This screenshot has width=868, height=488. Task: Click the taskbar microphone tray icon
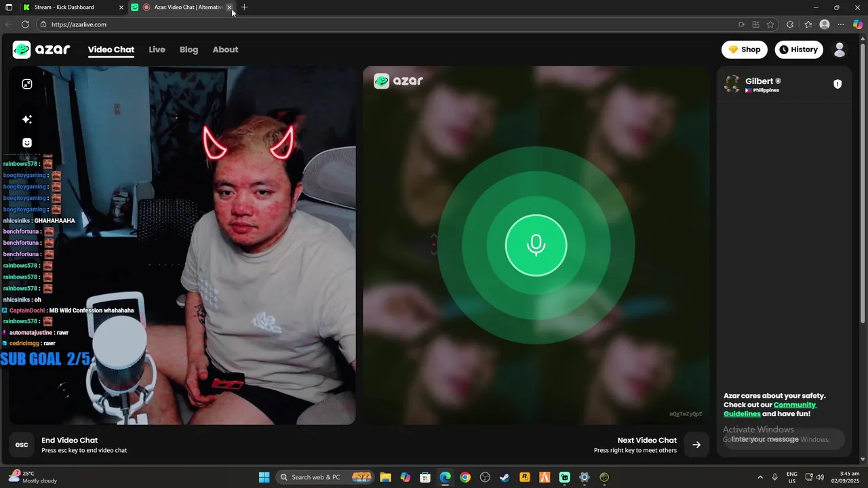774,477
